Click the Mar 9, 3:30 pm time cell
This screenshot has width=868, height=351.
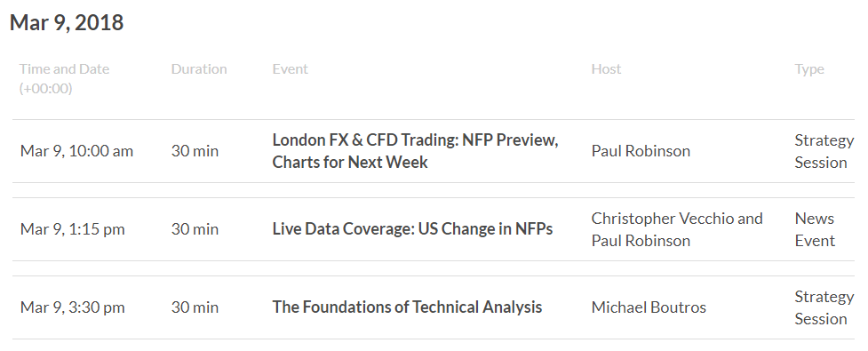[73, 307]
